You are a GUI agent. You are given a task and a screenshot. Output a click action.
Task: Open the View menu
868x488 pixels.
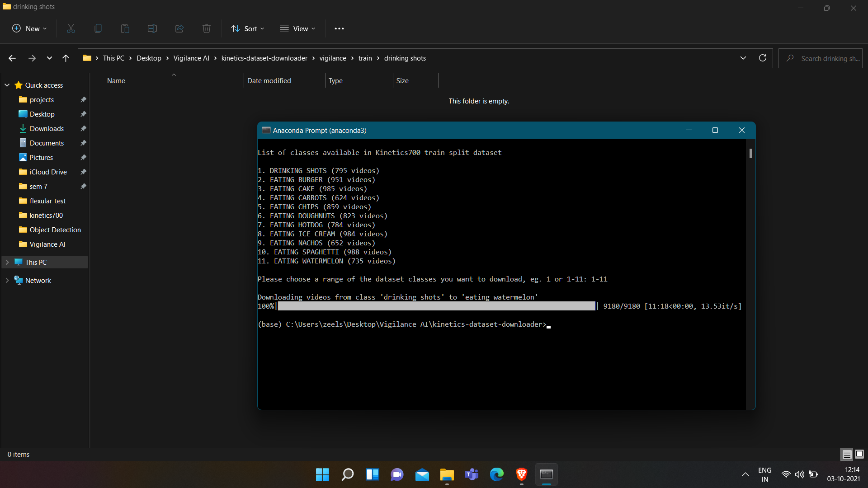pyautogui.click(x=297, y=28)
